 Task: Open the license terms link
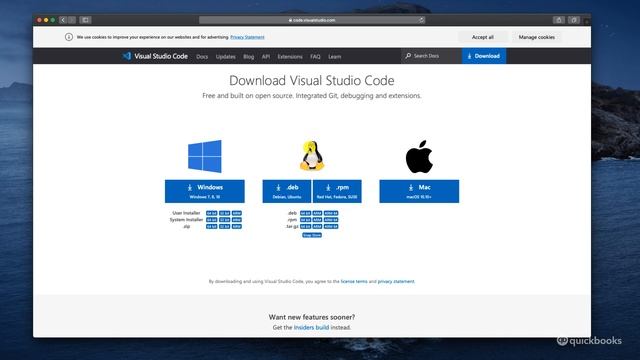(354, 281)
